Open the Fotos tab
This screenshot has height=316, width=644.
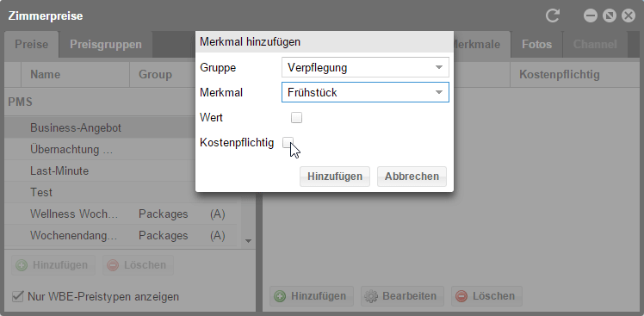tap(536, 45)
